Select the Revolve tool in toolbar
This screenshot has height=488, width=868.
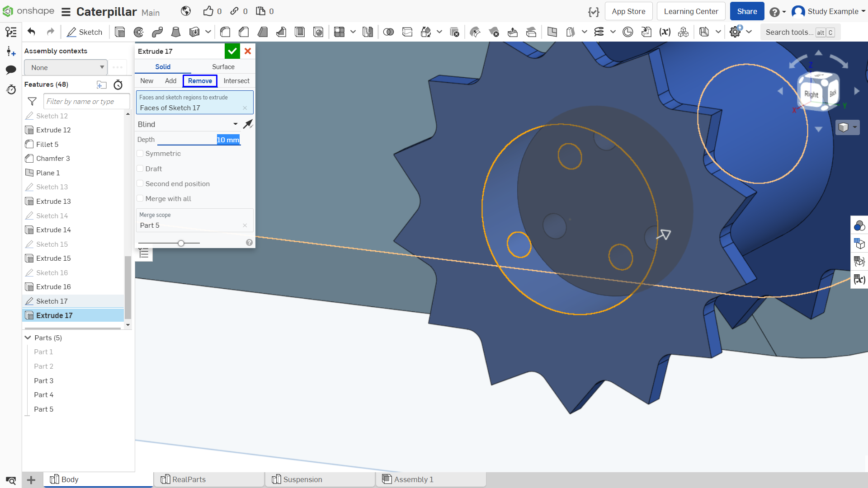(x=139, y=32)
